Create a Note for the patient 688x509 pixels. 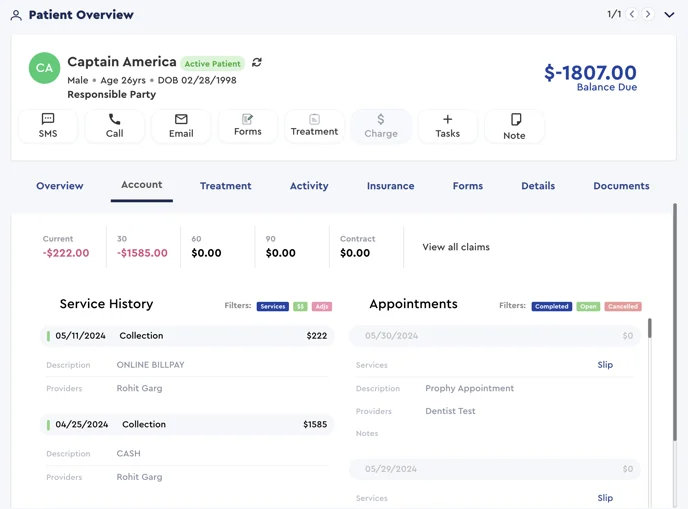click(514, 126)
